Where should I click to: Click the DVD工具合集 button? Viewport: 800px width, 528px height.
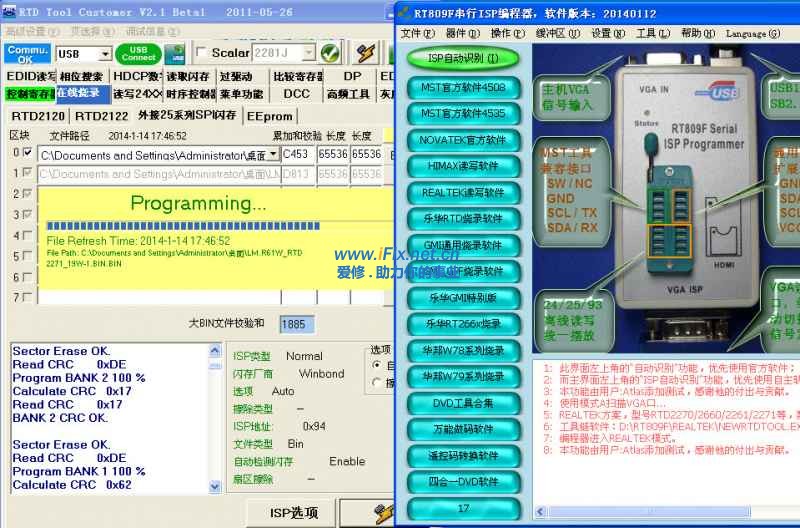click(463, 403)
